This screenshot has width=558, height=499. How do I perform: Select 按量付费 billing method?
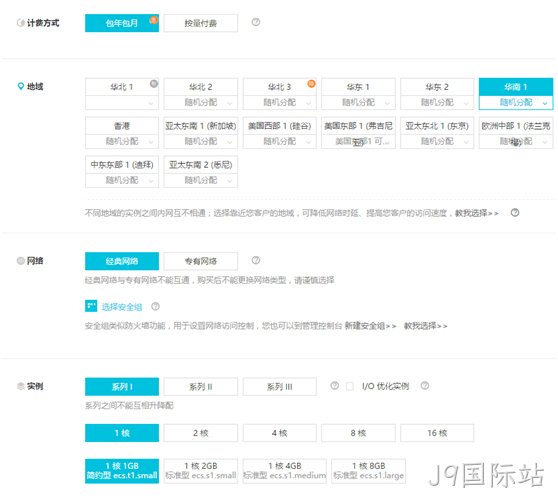201,23
